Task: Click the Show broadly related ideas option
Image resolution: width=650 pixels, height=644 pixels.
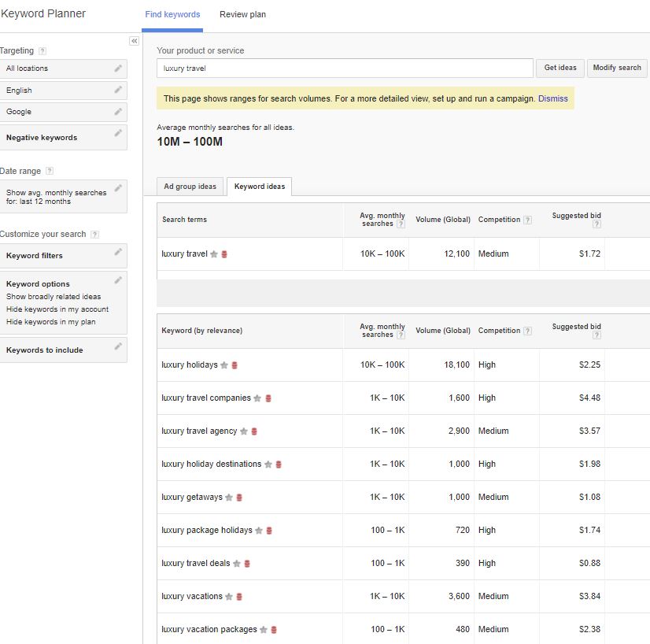Action: [x=54, y=297]
